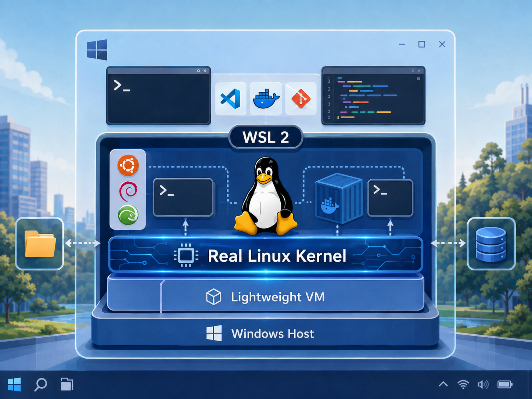Show hidden tray icons with the chevron

point(443,384)
